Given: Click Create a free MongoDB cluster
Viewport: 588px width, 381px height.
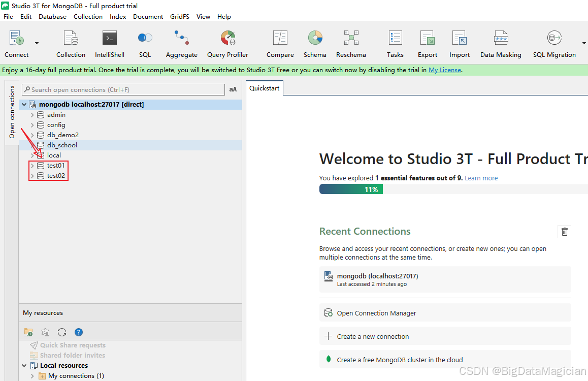Looking at the screenshot, I should point(445,360).
